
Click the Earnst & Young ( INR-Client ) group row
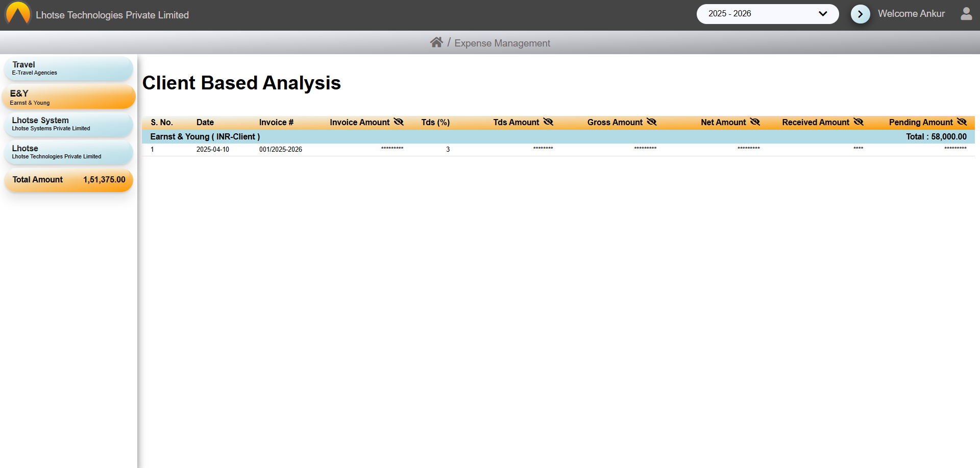(x=558, y=136)
